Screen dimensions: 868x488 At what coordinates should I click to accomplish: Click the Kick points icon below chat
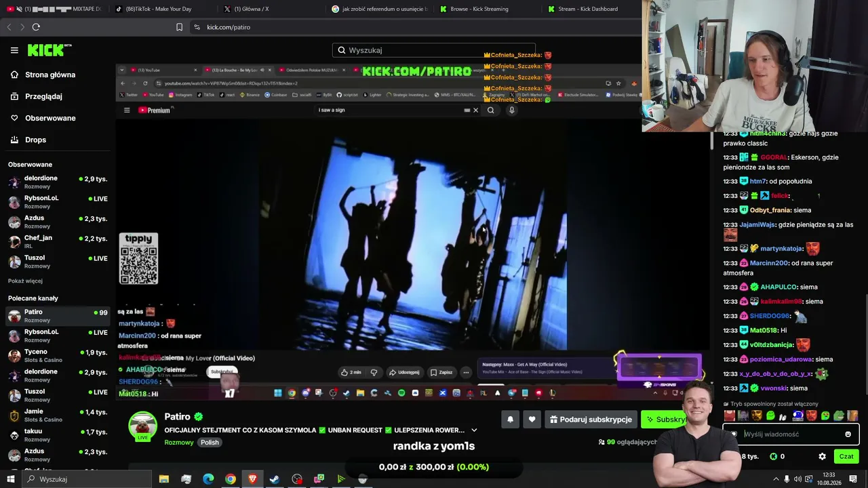773,456
